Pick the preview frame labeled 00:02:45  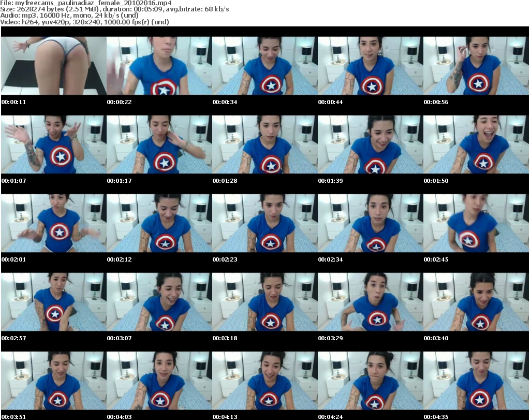(x=476, y=223)
